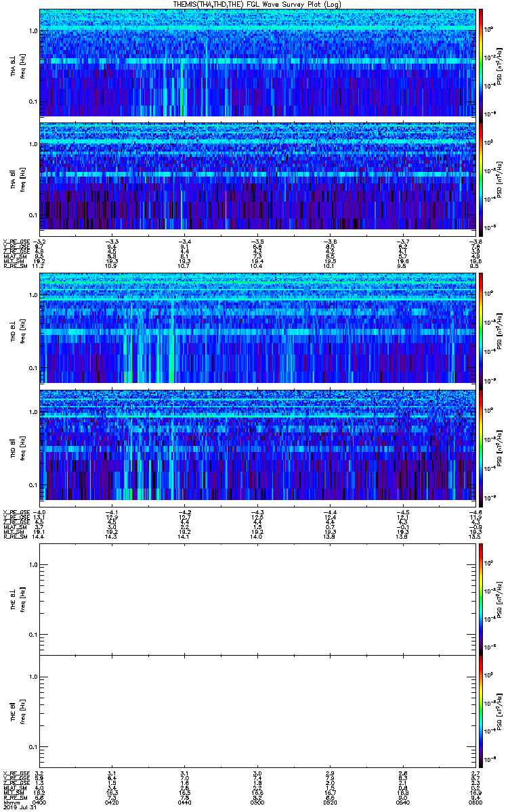The height and width of the screenshot is (812, 508).
Task: Click the empty THE B⊥ plot panel
Action: click(x=257, y=598)
